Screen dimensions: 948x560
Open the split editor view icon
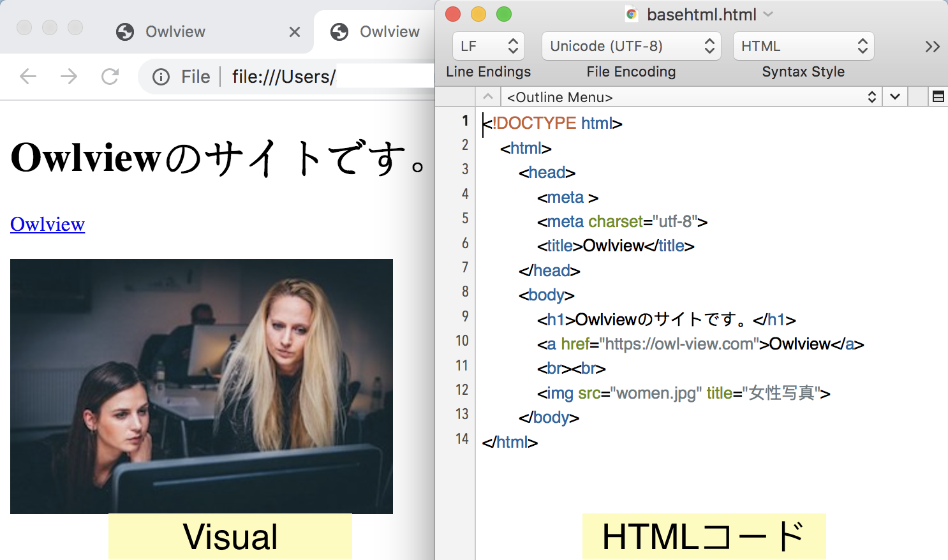(x=938, y=96)
